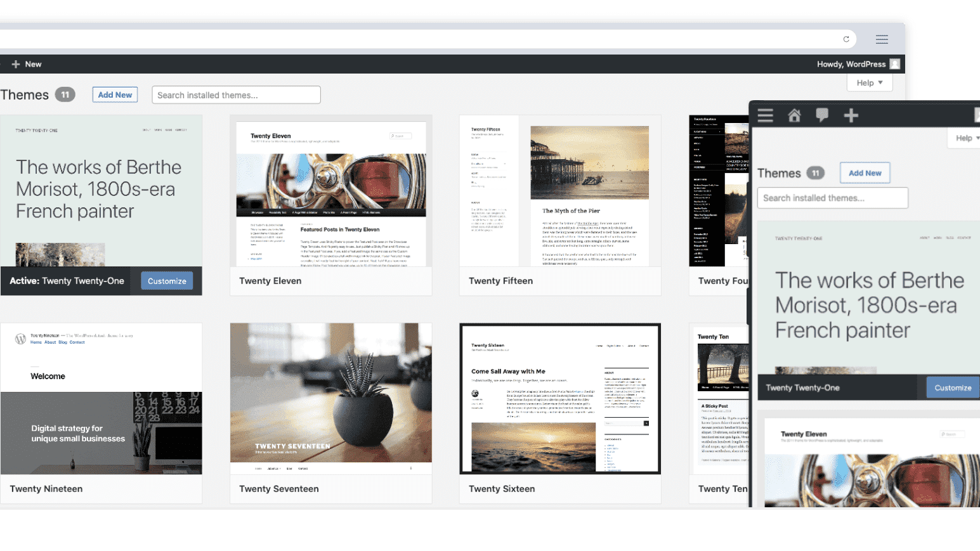Select the Twenty Fifteen theme thumbnail
This screenshot has width=980, height=551.
tap(560, 190)
